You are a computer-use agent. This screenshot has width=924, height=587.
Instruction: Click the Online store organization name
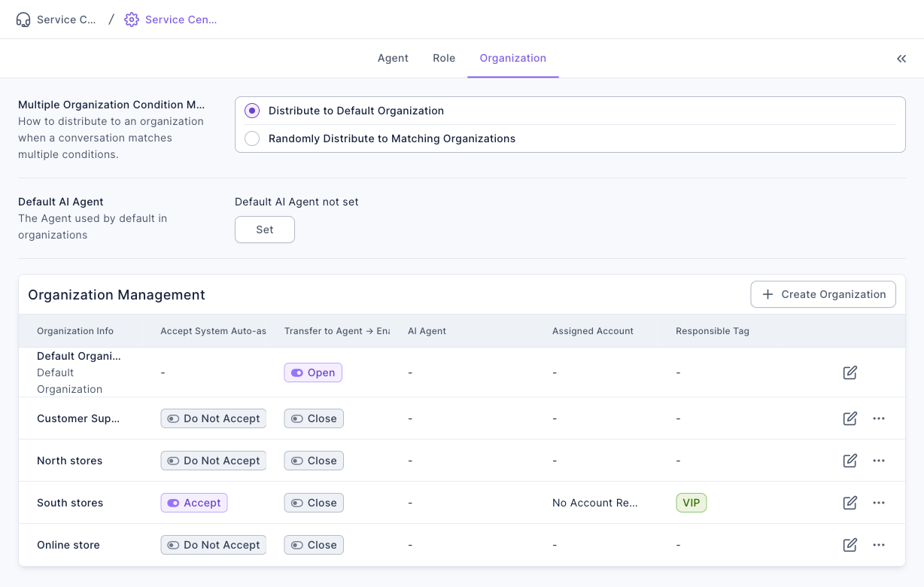68,545
